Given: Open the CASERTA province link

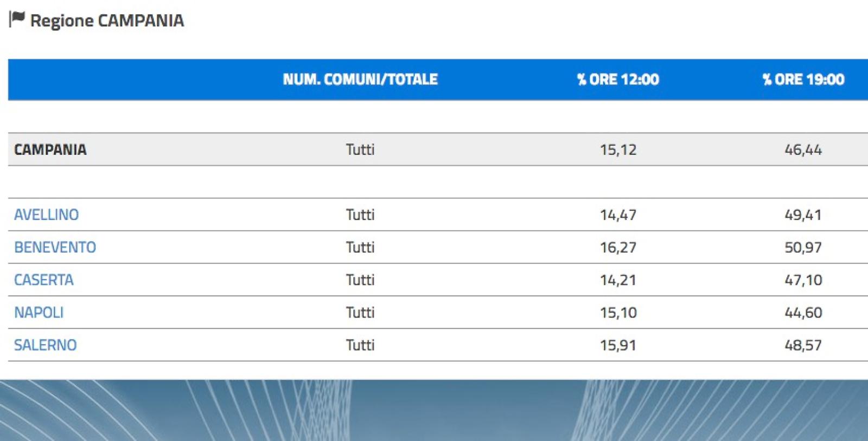Looking at the screenshot, I should point(43,280).
